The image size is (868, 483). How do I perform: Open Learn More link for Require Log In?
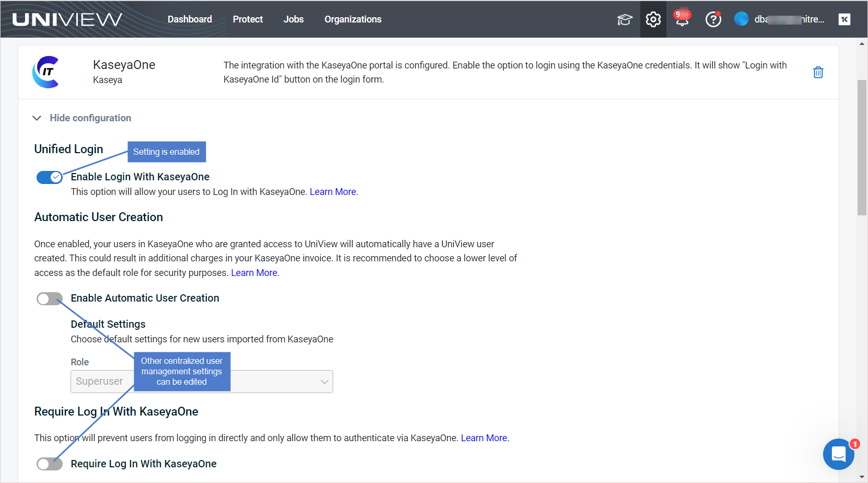(485, 438)
